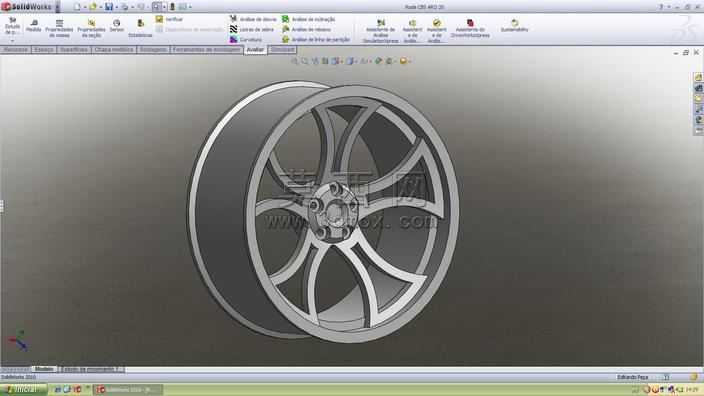Click the SolidWorks taskbar button
This screenshot has height=396, width=704.
point(128,389)
